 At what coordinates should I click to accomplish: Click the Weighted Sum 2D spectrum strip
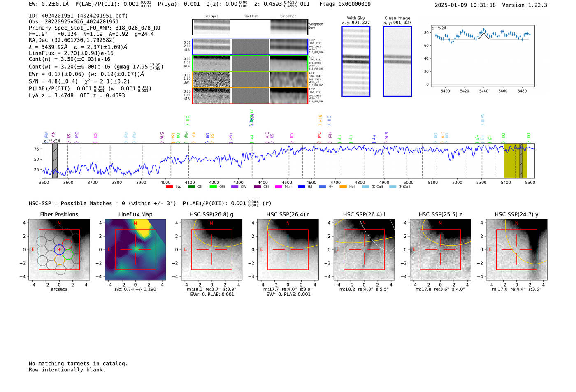tap(250, 27)
